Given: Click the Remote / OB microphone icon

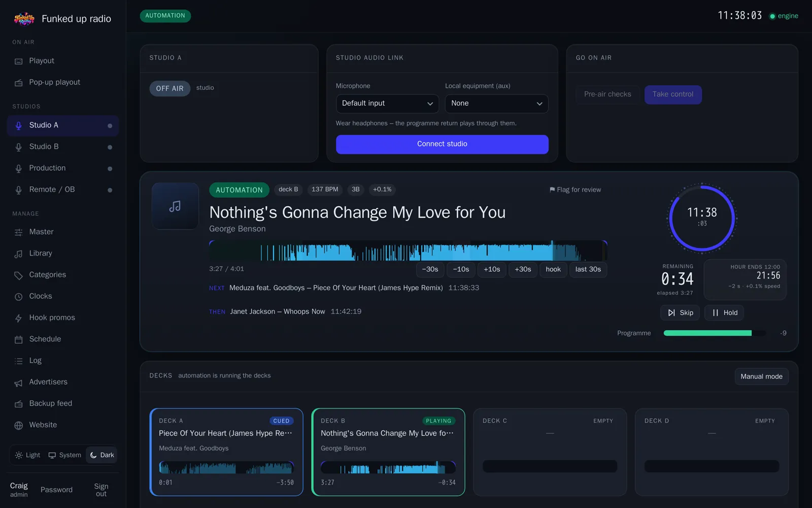Looking at the screenshot, I should pos(19,189).
